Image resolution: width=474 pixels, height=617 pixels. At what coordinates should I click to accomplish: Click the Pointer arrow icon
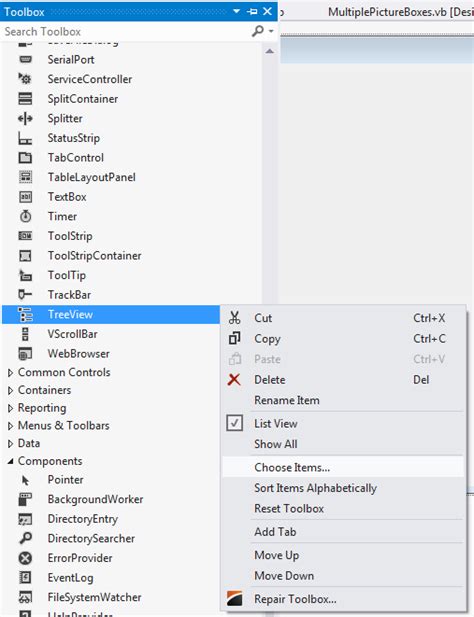pyautogui.click(x=25, y=480)
